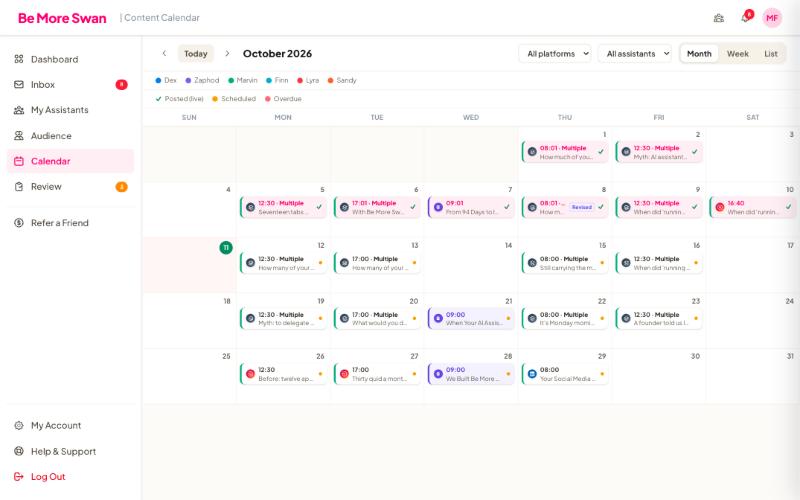Click the posted checkmark on October 1 post
Image resolution: width=800 pixels, height=500 pixels.
pyautogui.click(x=601, y=152)
